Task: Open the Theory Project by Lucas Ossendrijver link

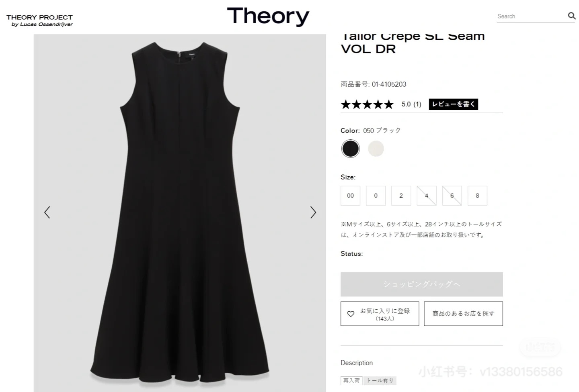Action: pyautogui.click(x=40, y=20)
